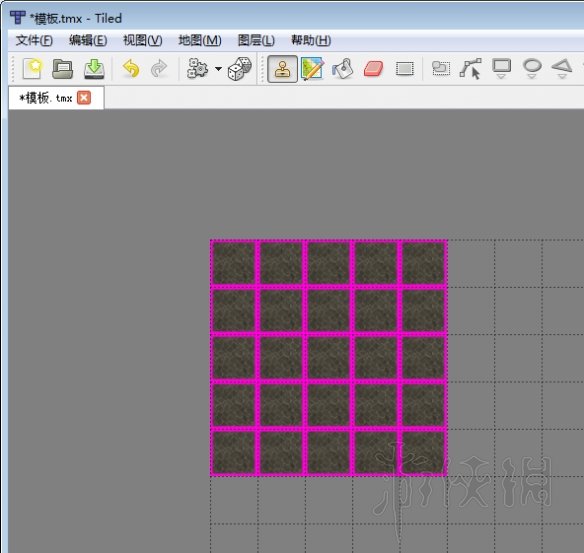Viewport: 584px width, 553px height.
Task: Open the 文件(F) menu
Action: pos(34,40)
